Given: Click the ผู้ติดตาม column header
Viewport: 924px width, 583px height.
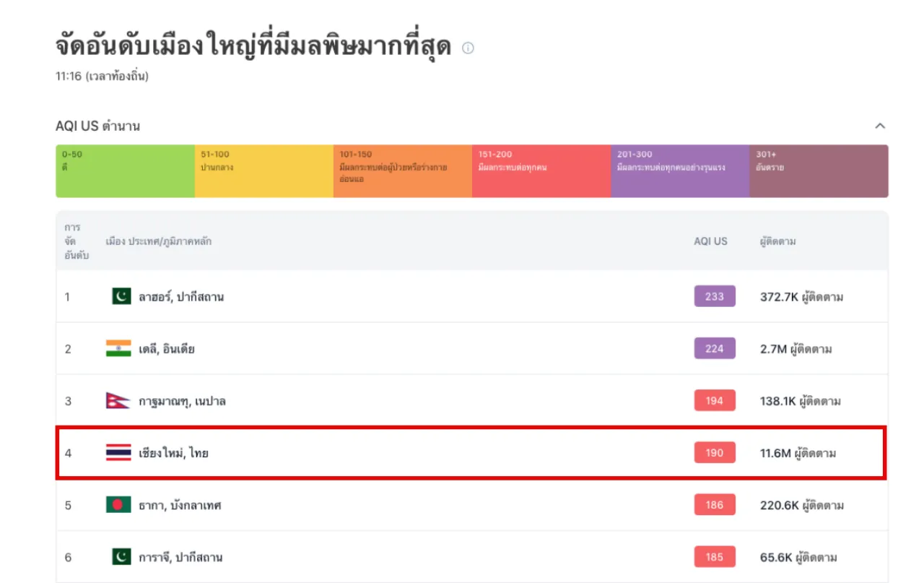Looking at the screenshot, I should tap(777, 241).
